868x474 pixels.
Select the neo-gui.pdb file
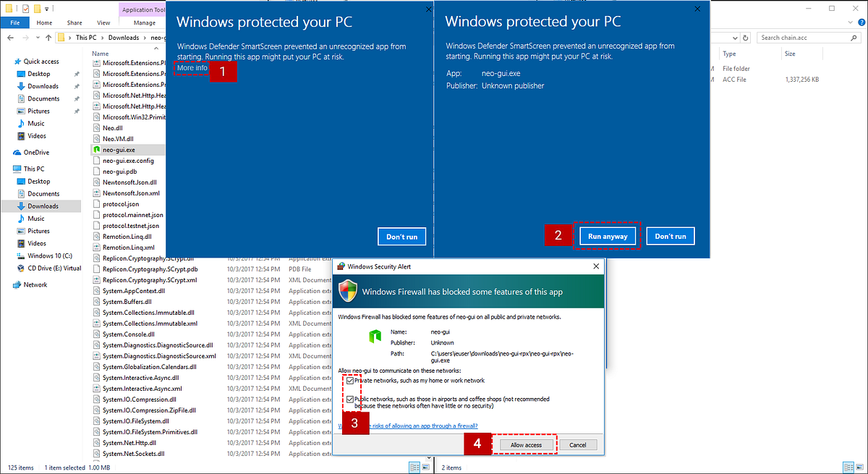119,172
